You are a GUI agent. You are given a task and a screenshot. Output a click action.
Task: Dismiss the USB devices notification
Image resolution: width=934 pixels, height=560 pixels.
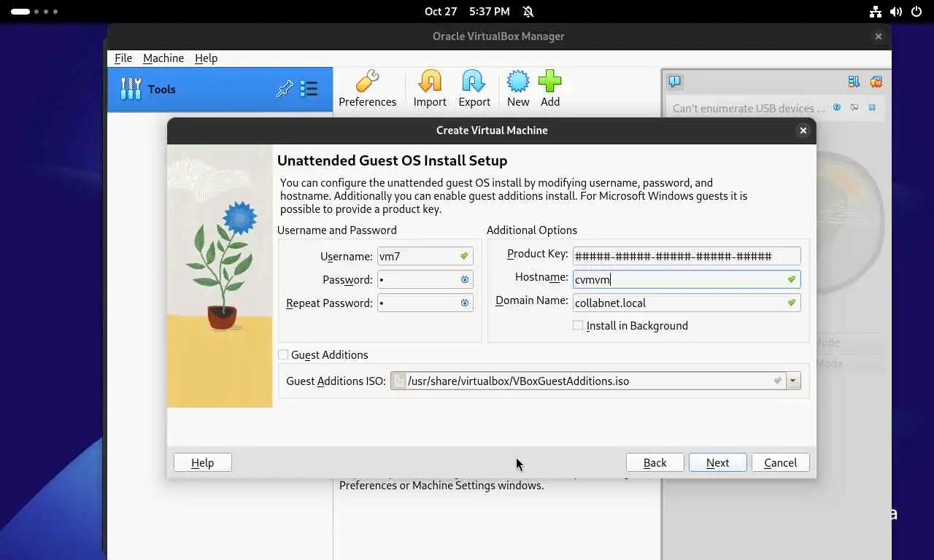pos(872,107)
